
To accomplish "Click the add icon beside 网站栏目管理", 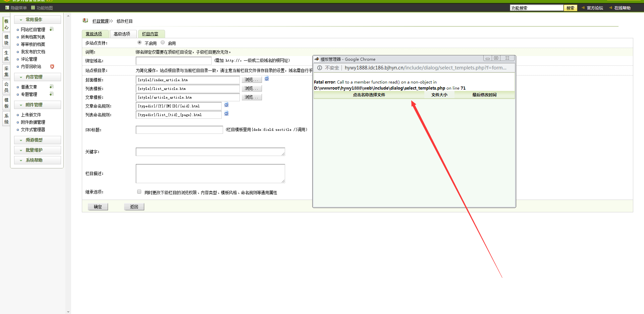I will (51, 30).
